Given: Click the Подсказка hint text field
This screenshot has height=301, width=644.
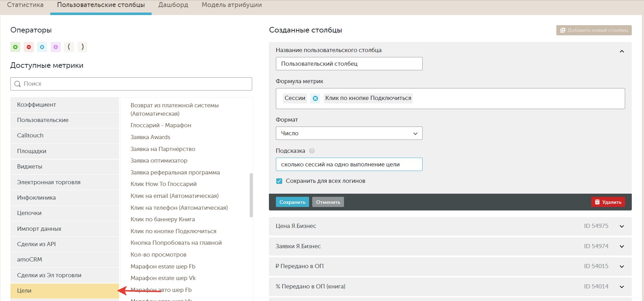Looking at the screenshot, I should click(x=349, y=164).
